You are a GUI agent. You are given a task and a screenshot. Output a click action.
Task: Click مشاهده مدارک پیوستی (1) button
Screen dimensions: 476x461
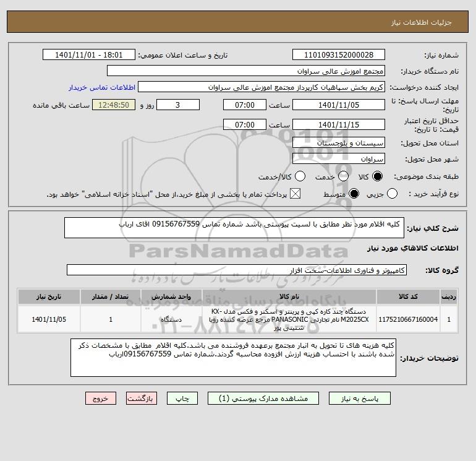[263, 399]
